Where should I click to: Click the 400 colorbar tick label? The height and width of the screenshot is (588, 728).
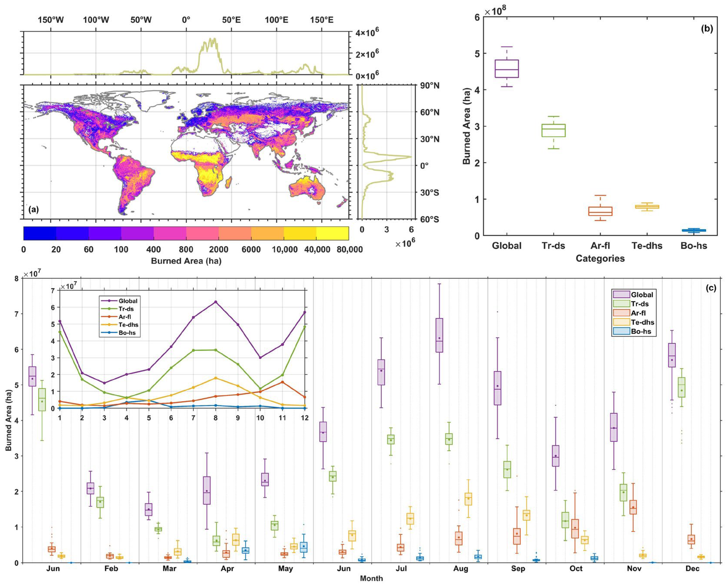(x=154, y=250)
